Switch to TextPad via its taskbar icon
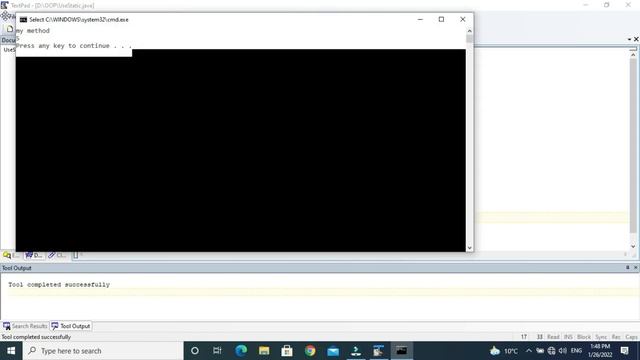Image resolution: width=640 pixels, height=360 pixels. pyautogui.click(x=379, y=351)
